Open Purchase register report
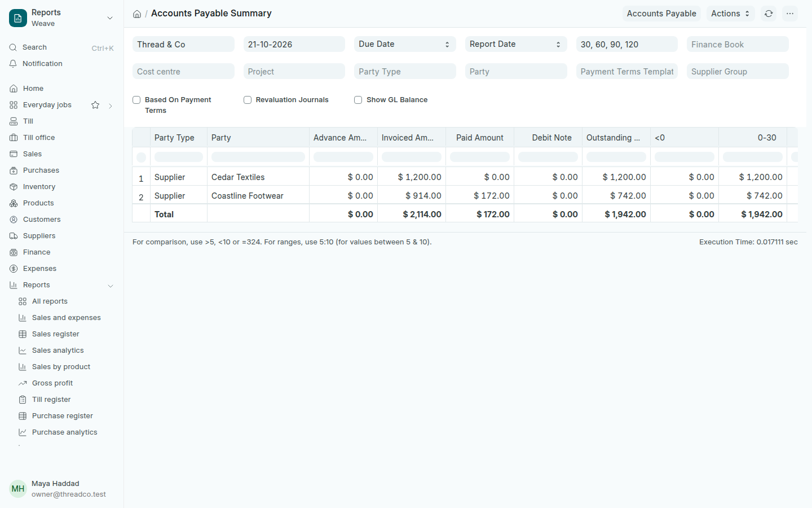The height and width of the screenshot is (508, 812). [x=66, y=416]
